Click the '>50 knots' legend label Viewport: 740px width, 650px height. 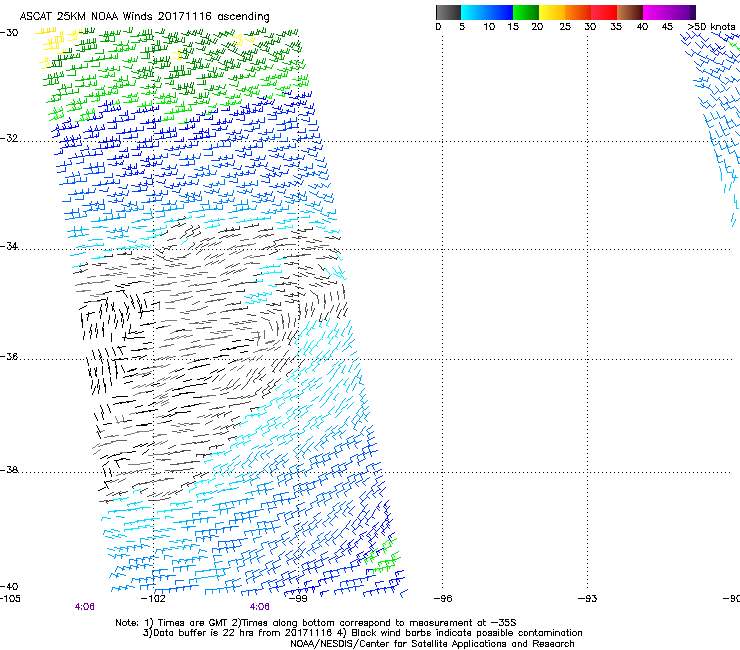point(711,27)
